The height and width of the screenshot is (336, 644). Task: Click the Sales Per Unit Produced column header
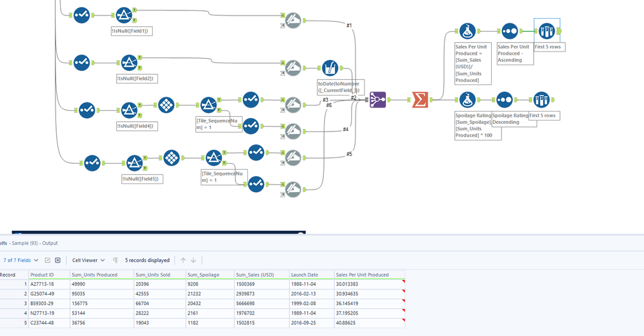click(369, 275)
